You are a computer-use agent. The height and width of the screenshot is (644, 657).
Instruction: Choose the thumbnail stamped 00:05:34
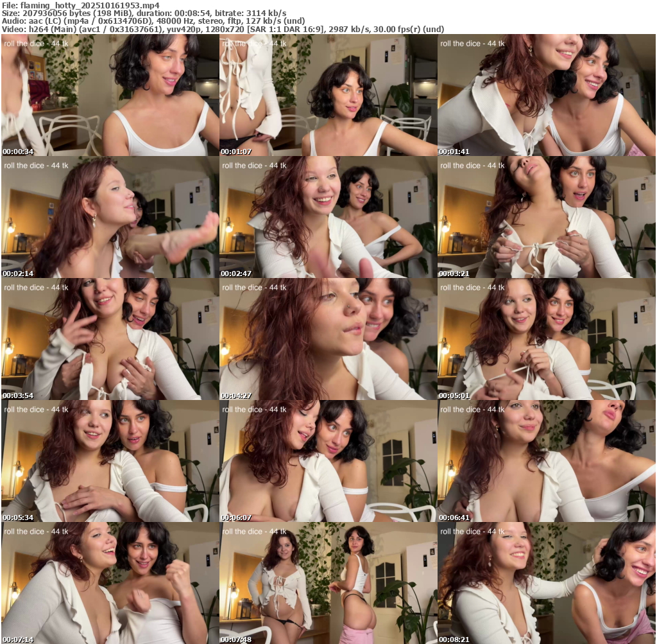(x=110, y=461)
